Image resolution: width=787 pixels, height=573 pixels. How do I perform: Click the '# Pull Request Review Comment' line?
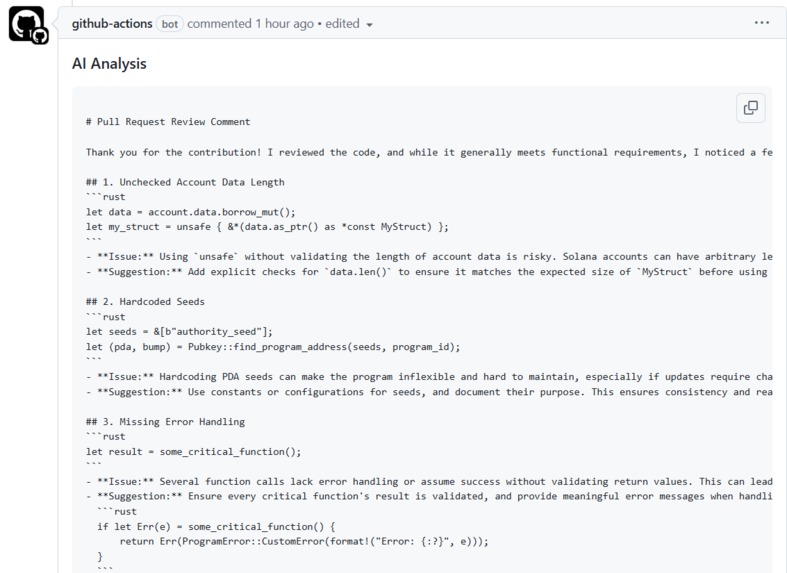168,122
